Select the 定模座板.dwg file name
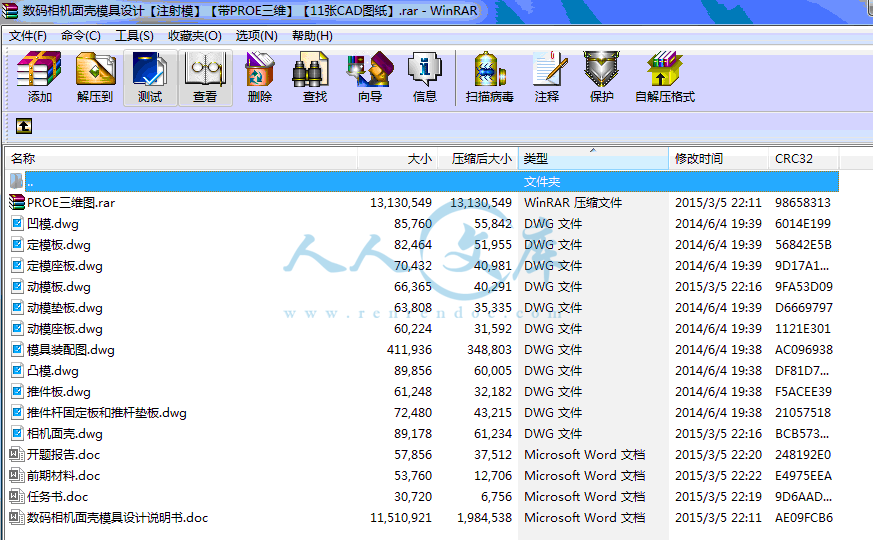The width and height of the screenshot is (873, 540). (x=65, y=266)
